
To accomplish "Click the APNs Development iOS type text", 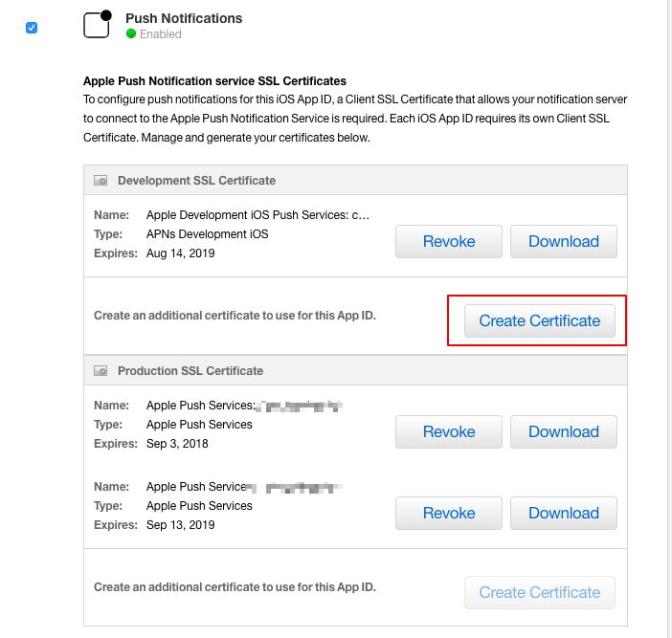I will pyautogui.click(x=207, y=234).
